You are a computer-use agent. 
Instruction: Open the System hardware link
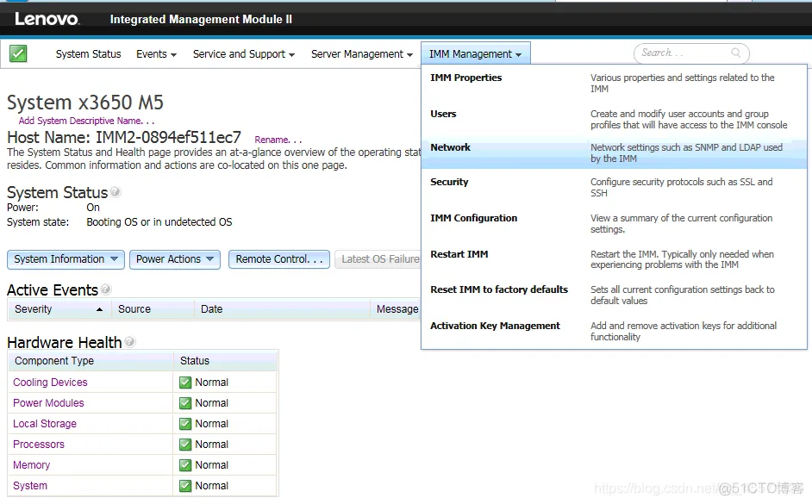pos(30,486)
